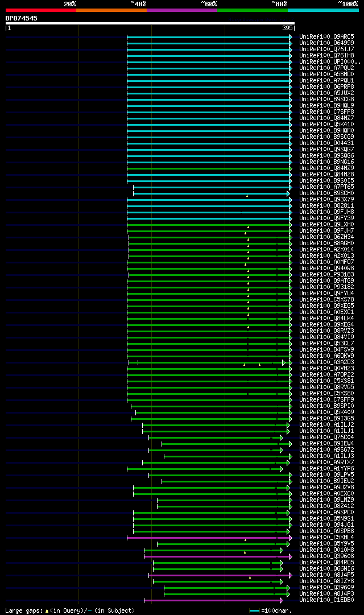Click the UniRef100_C7SFF9 label
The image size is (364, 615).
point(326,400)
